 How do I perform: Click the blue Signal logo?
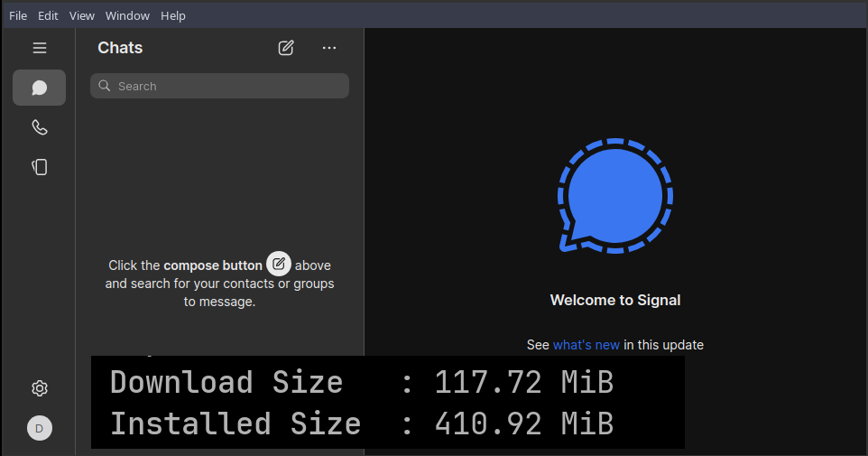614,196
